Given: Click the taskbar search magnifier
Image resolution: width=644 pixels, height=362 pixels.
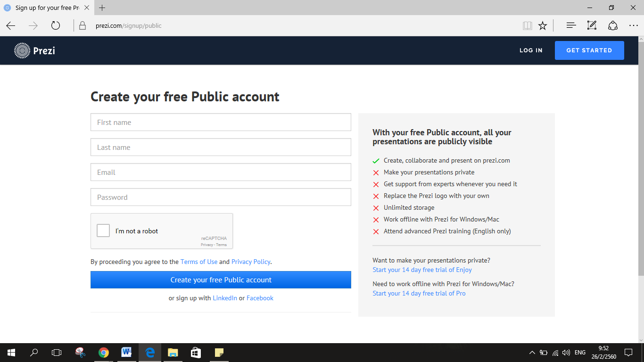Looking at the screenshot, I should click(x=34, y=352).
